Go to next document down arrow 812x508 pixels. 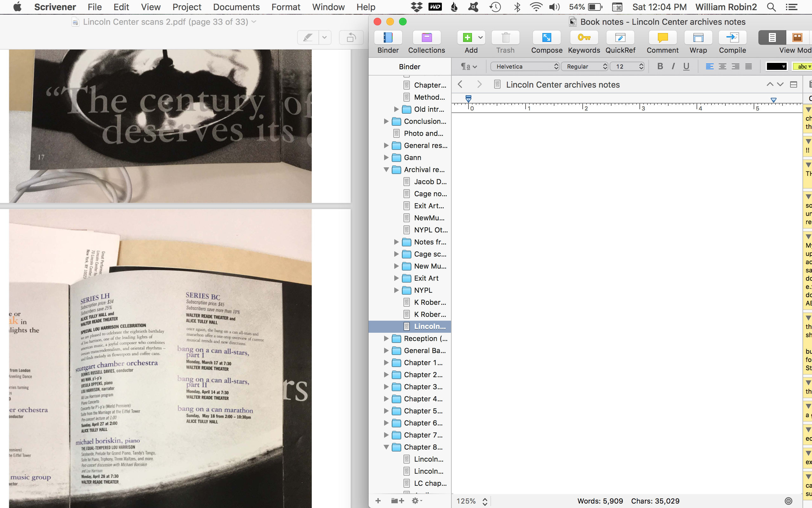[x=781, y=84]
